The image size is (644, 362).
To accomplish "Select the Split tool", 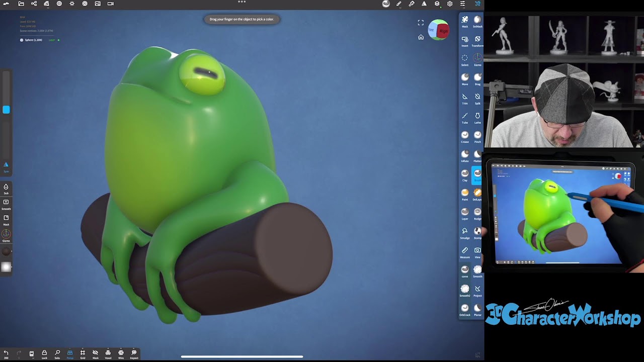I will [x=477, y=99].
